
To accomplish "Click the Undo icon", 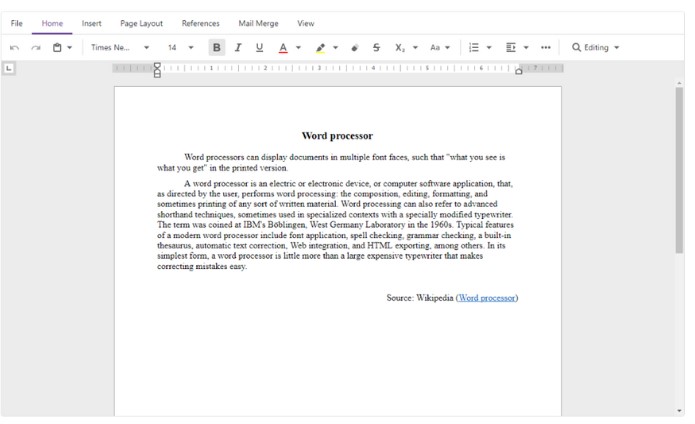I will click(14, 48).
